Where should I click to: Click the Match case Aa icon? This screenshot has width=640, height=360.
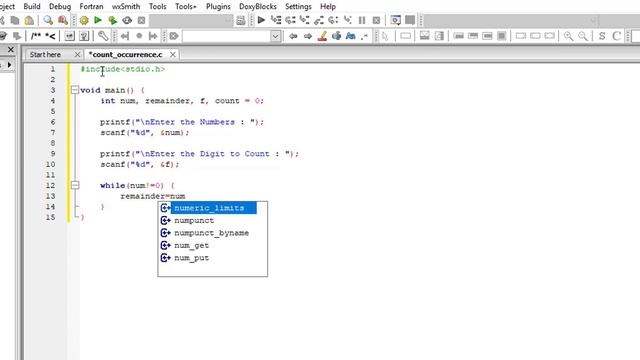click(x=351, y=36)
